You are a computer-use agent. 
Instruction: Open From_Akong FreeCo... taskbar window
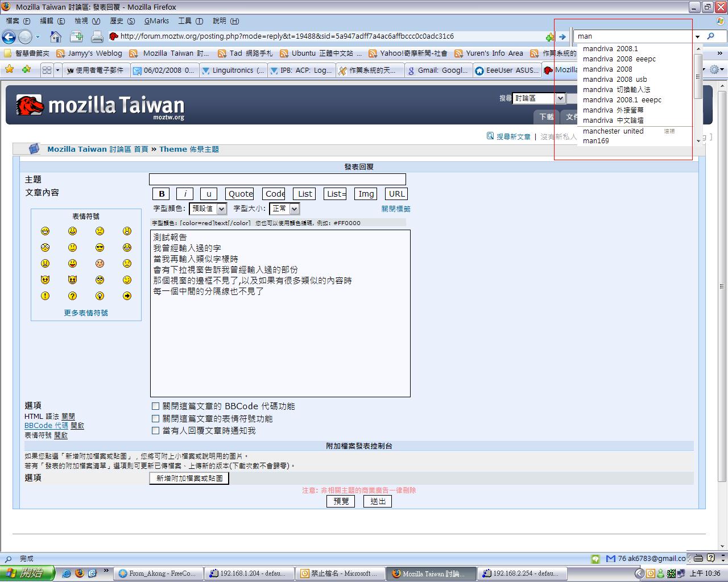(158, 573)
